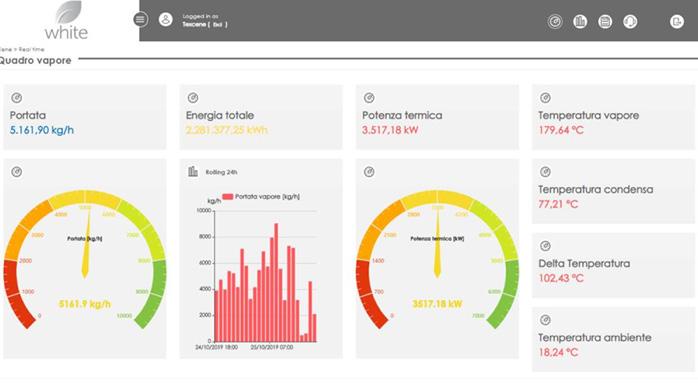Open the real-time gauge view from the header

[555, 21]
